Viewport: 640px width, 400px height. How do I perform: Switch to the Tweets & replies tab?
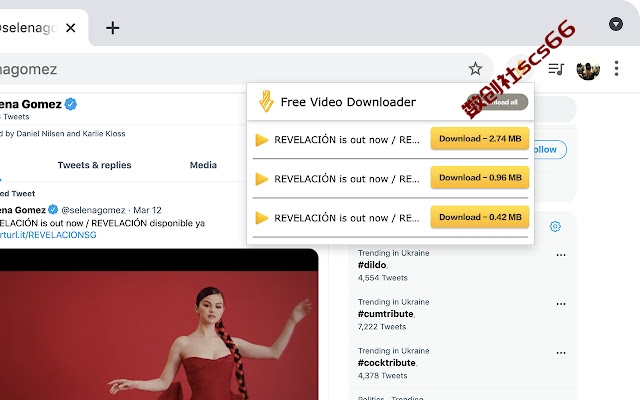94,165
